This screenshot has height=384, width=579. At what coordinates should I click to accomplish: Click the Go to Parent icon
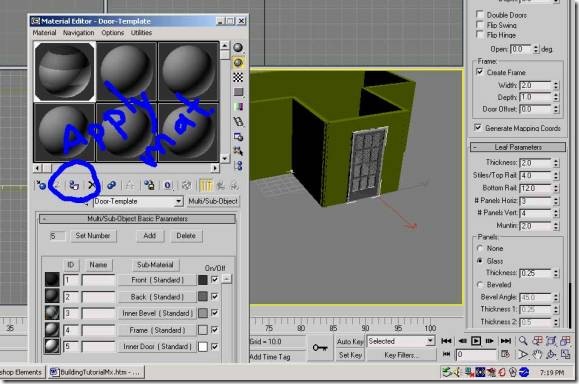point(221,185)
